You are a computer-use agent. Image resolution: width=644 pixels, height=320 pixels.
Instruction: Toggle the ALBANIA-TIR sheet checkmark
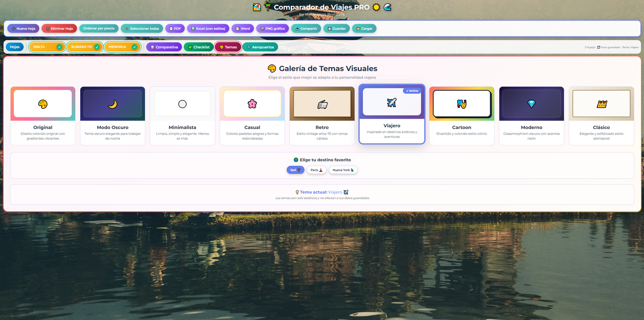(x=97, y=47)
